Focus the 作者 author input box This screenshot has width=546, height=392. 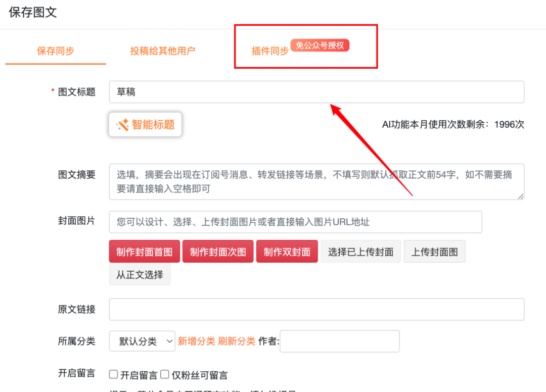click(340, 341)
